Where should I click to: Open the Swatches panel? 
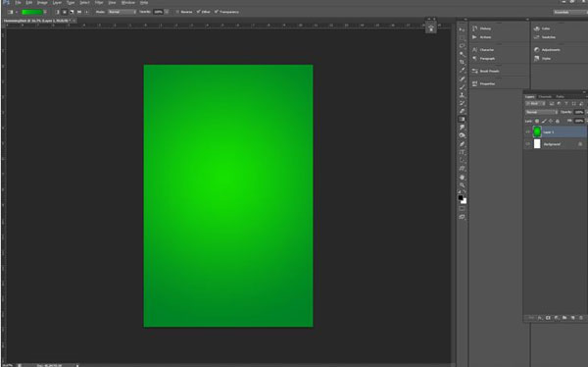[545, 37]
